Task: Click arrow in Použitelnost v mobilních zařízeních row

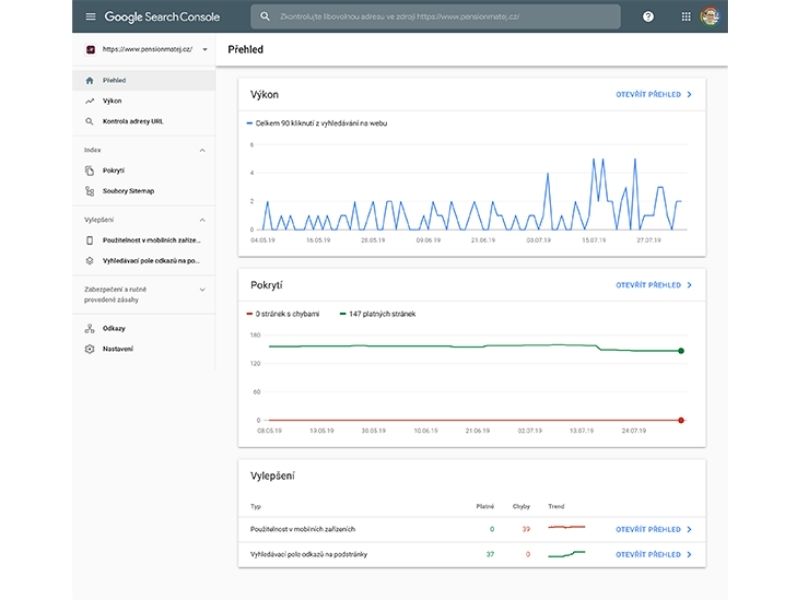Action: [689, 530]
